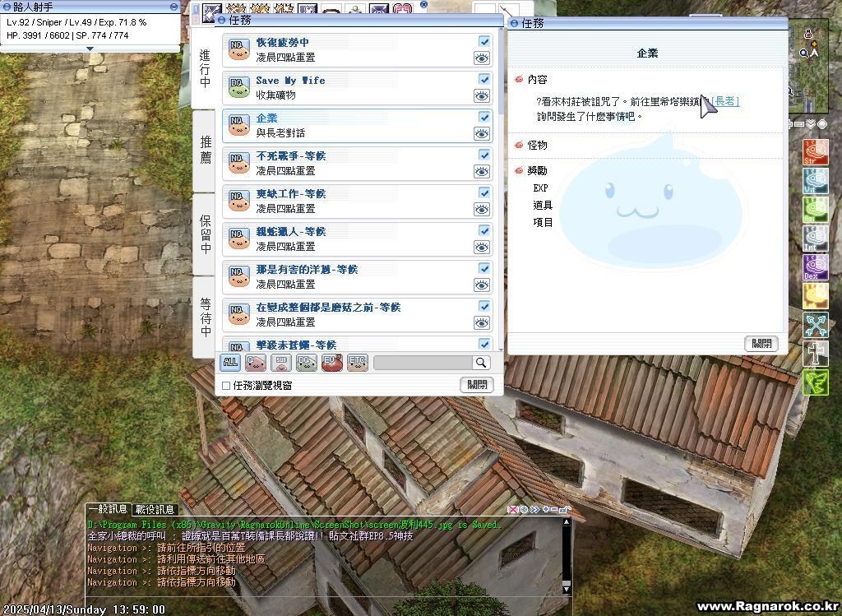
Task: Collapse the 路人射手 status window button
Action: coord(173,7)
